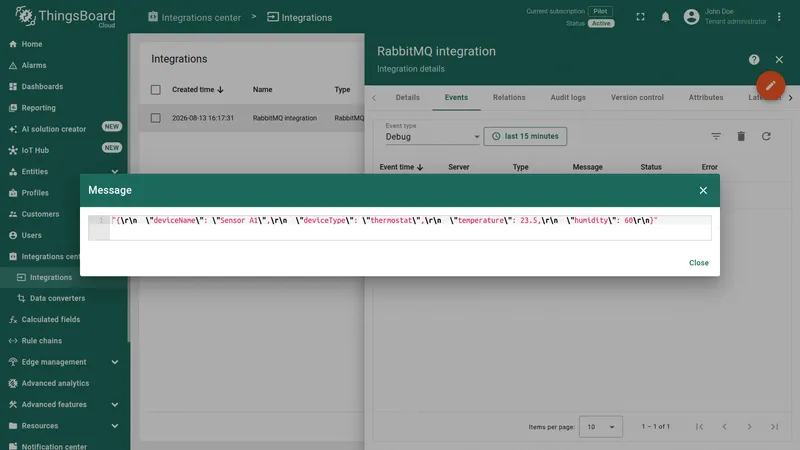Viewport: 800px width, 450px height.
Task: Switch to the Version control tab
Action: click(637, 97)
